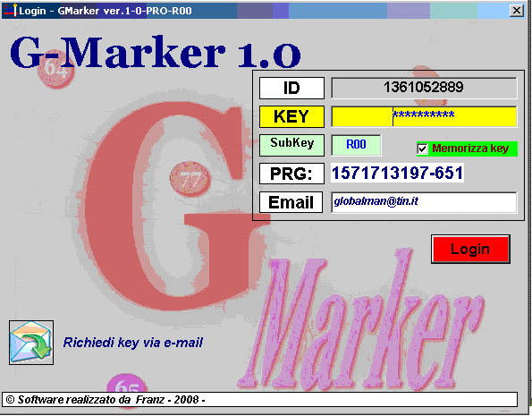Click the numbered ball 77 graphic

pyautogui.click(x=190, y=179)
